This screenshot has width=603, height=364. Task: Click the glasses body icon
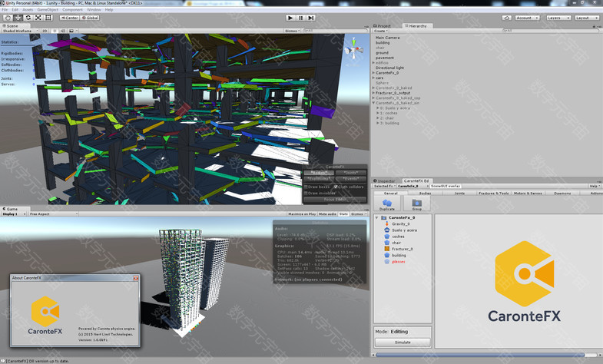point(387,261)
